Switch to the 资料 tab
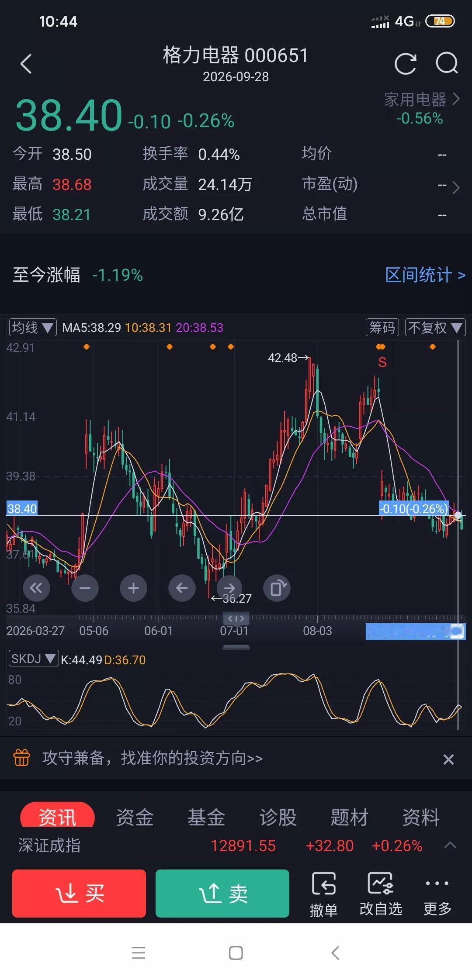Viewport: 472px width, 980px height. [x=421, y=817]
